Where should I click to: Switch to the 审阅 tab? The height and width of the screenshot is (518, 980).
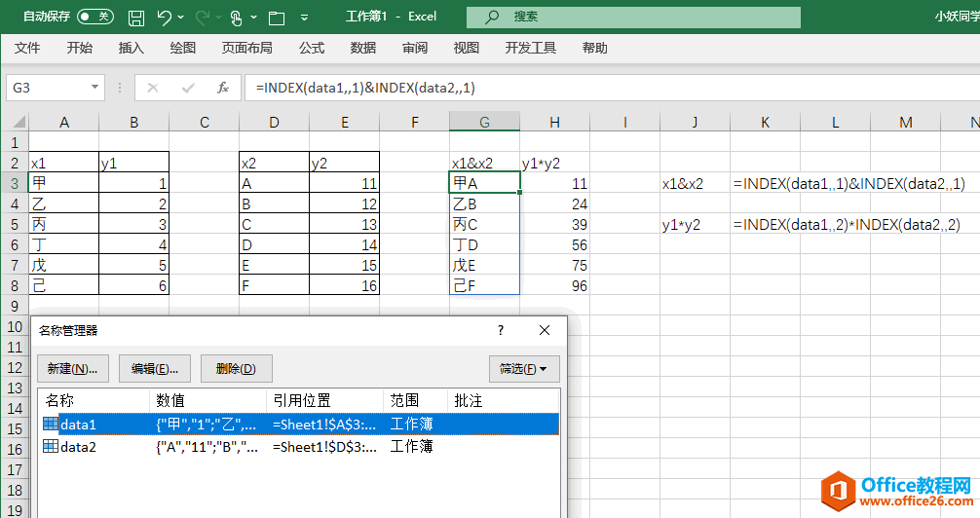coord(415,48)
